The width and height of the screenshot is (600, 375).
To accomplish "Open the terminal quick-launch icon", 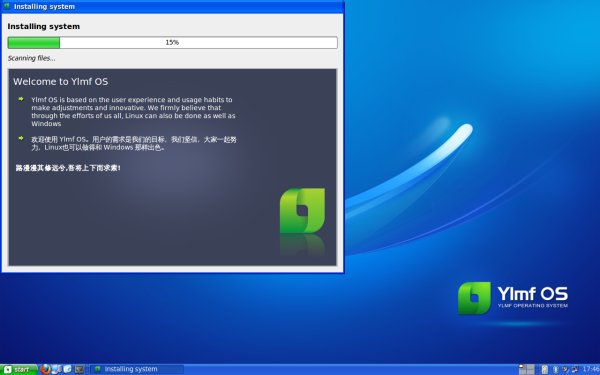I will (79, 369).
